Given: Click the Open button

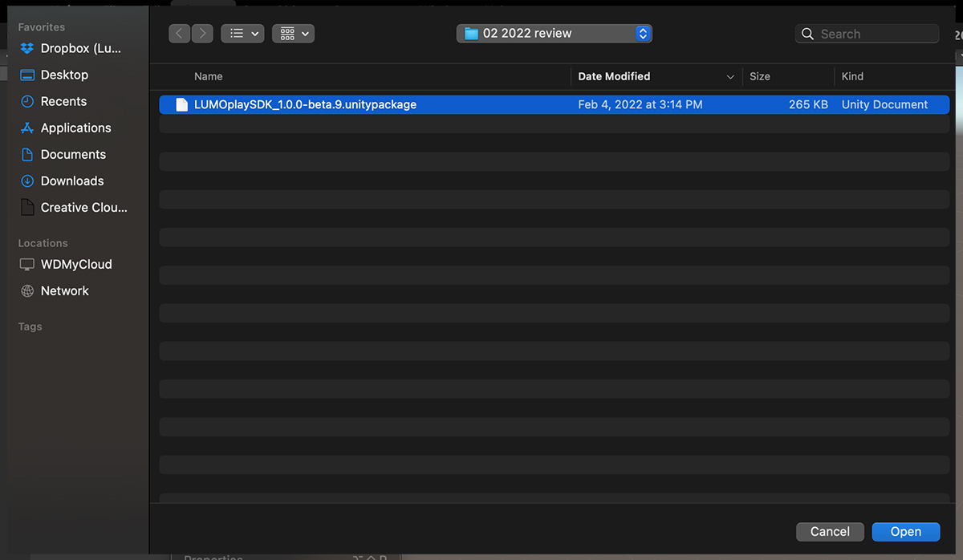Looking at the screenshot, I should pos(905,531).
